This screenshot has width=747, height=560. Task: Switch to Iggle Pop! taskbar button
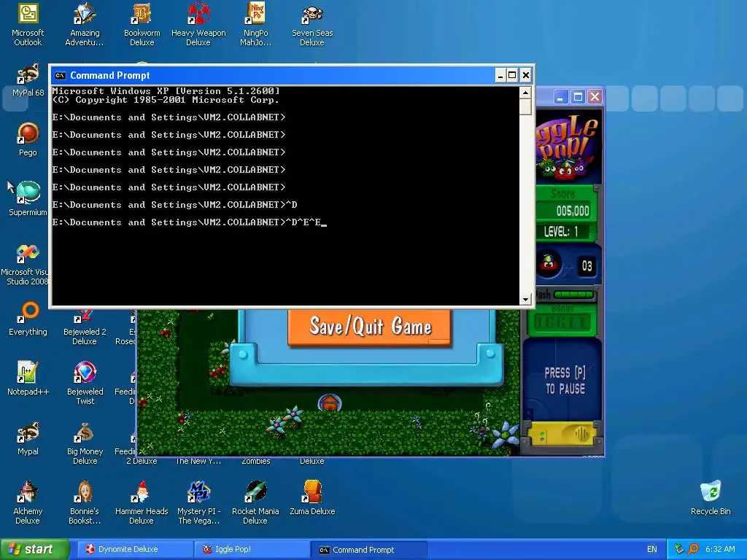pos(252,549)
